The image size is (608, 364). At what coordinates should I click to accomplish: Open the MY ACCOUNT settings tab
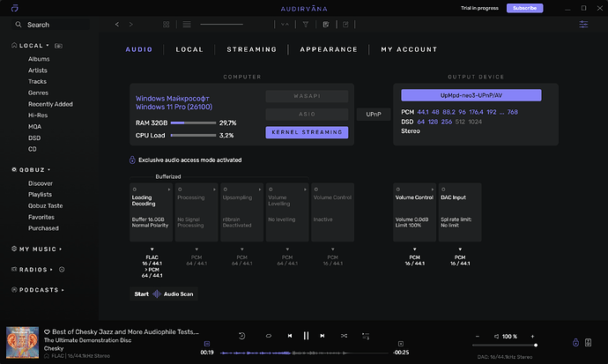[409, 49]
